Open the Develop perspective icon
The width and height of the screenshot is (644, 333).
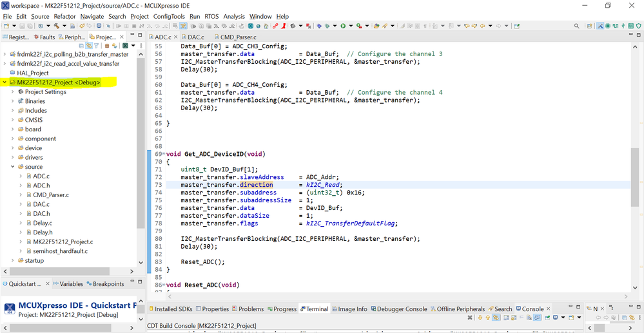(600, 26)
